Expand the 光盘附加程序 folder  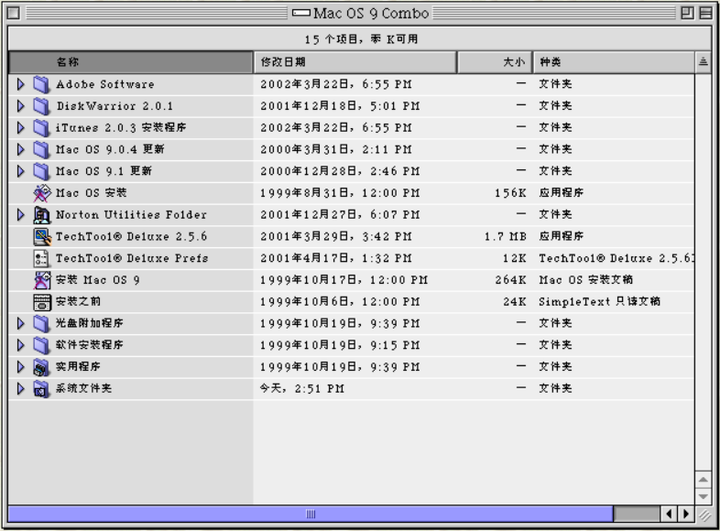tap(20, 323)
